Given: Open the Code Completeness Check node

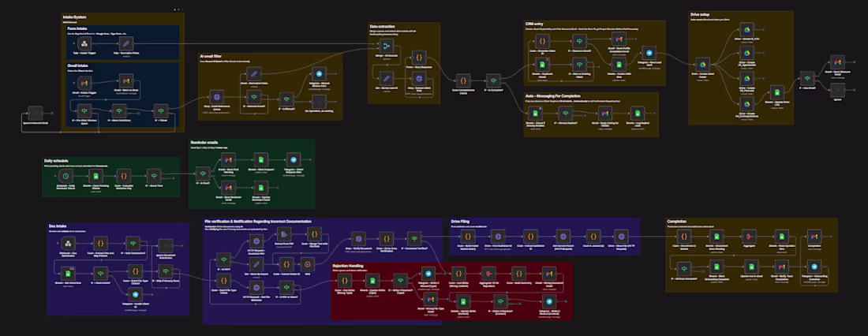Looking at the screenshot, I should [x=463, y=80].
